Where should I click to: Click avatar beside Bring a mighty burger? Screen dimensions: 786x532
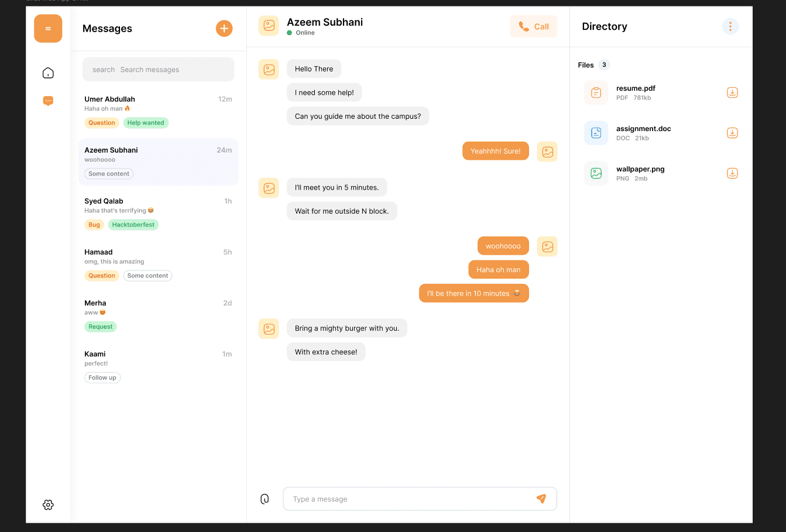pyautogui.click(x=269, y=328)
